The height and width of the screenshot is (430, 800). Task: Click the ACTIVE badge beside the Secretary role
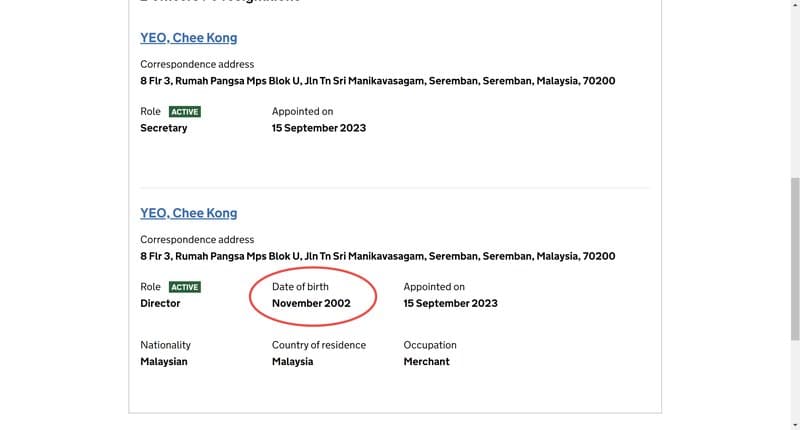[x=185, y=112]
